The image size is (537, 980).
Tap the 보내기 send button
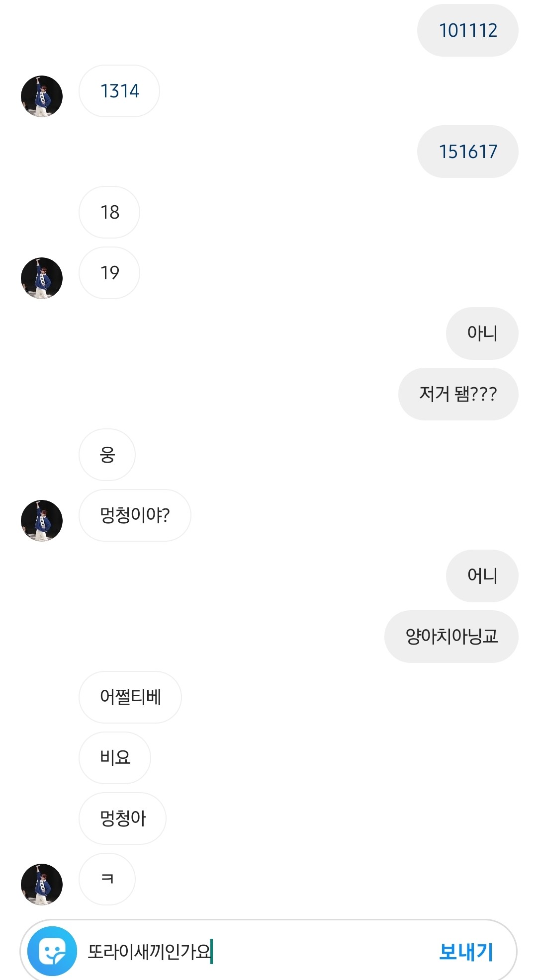point(466,951)
